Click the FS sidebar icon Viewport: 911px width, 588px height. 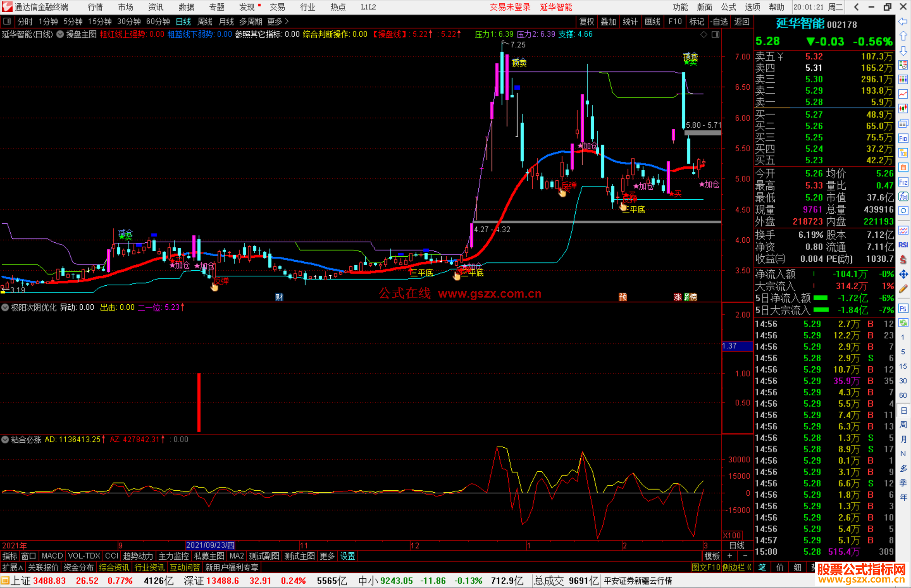click(903, 309)
